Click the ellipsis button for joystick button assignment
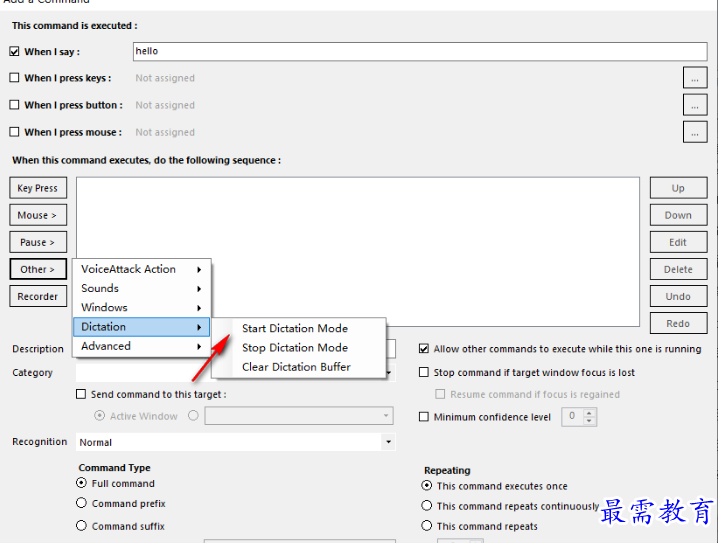Viewport: 722px width, 543px height. click(694, 105)
